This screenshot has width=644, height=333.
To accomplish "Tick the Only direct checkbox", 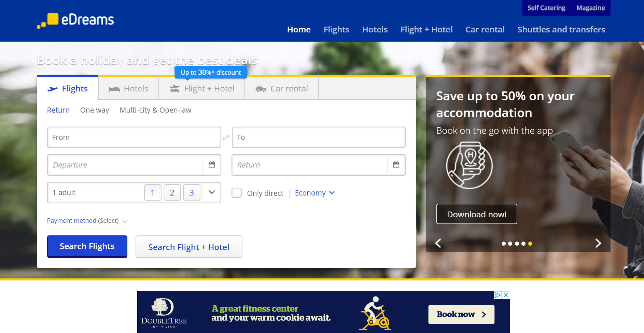I will 237,193.
